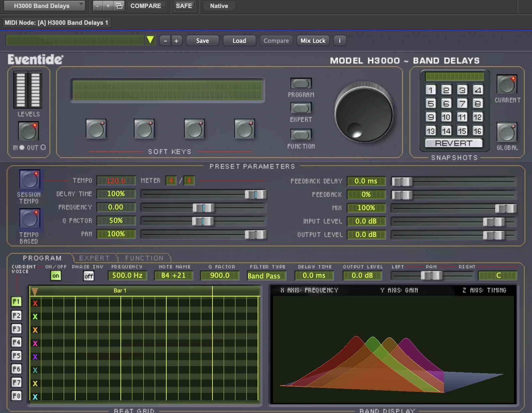Open the Band Pass filter type dropdown
The width and height of the screenshot is (532, 413).
pyautogui.click(x=266, y=276)
